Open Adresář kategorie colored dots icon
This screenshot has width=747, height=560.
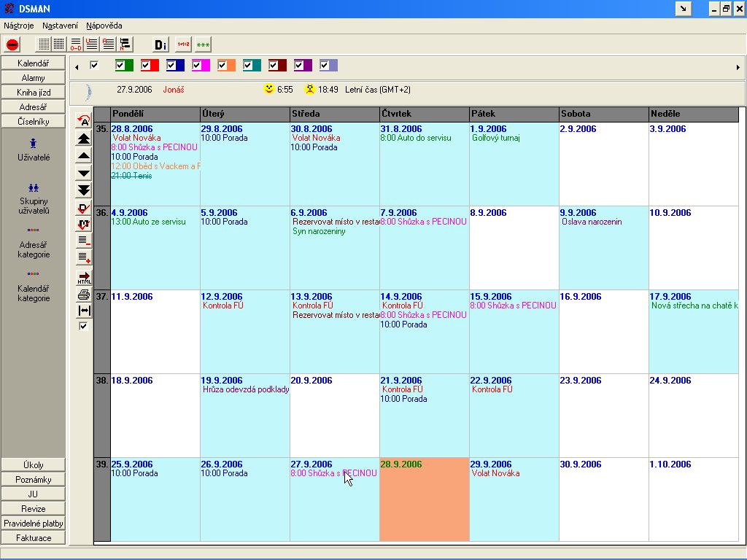click(34, 230)
